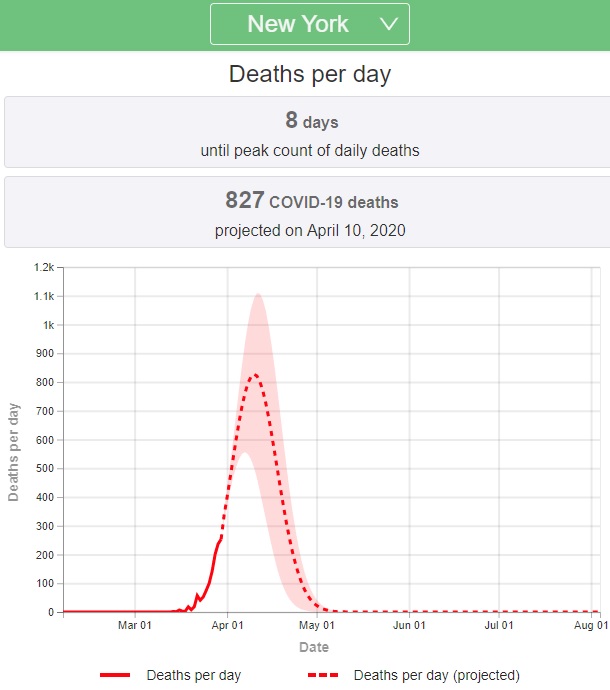
Task: Click the chevron arrow beside New York
Action: coord(389,24)
